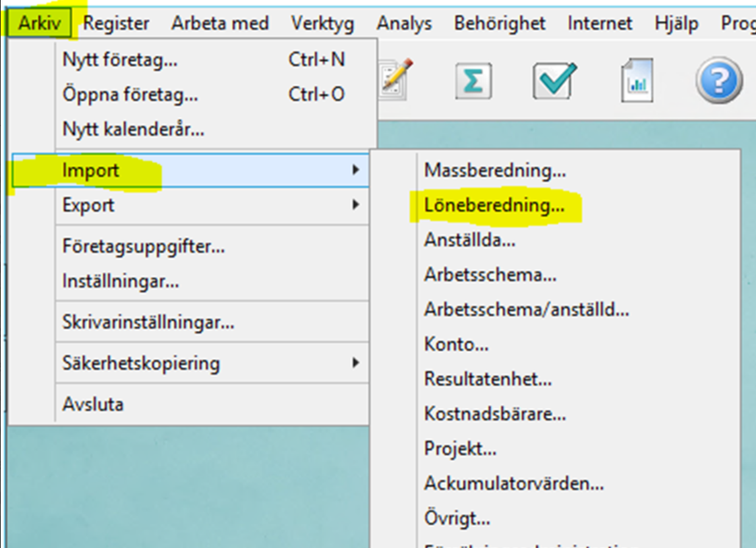The image size is (756, 548).
Task: Choose Massberedning in the submenu
Action: pos(494,170)
